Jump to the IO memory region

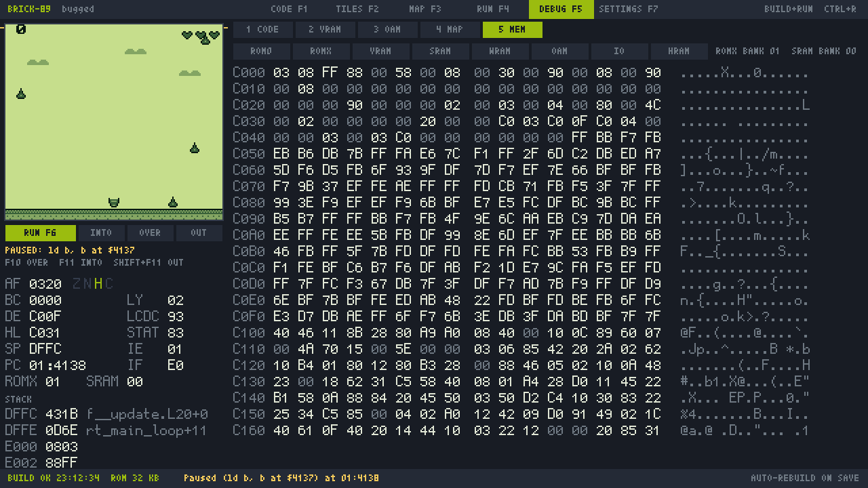coord(619,51)
